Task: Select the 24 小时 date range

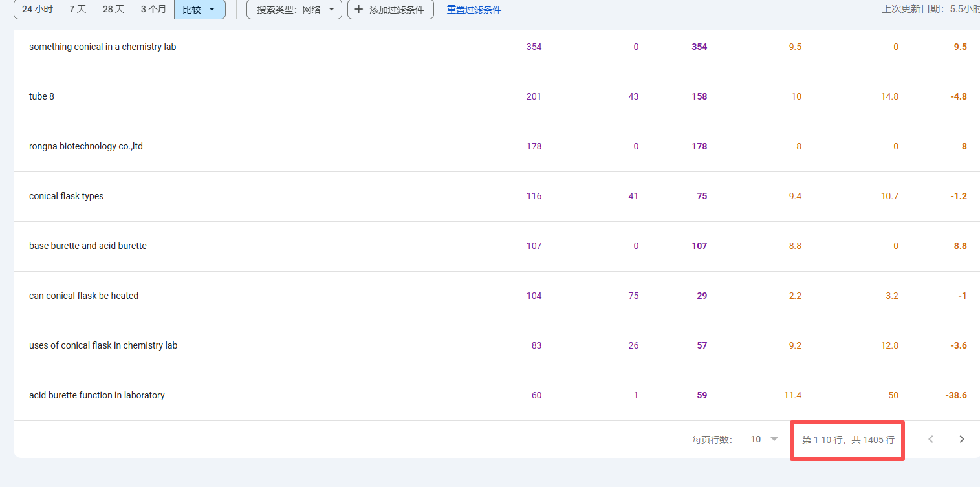Action: (38, 10)
